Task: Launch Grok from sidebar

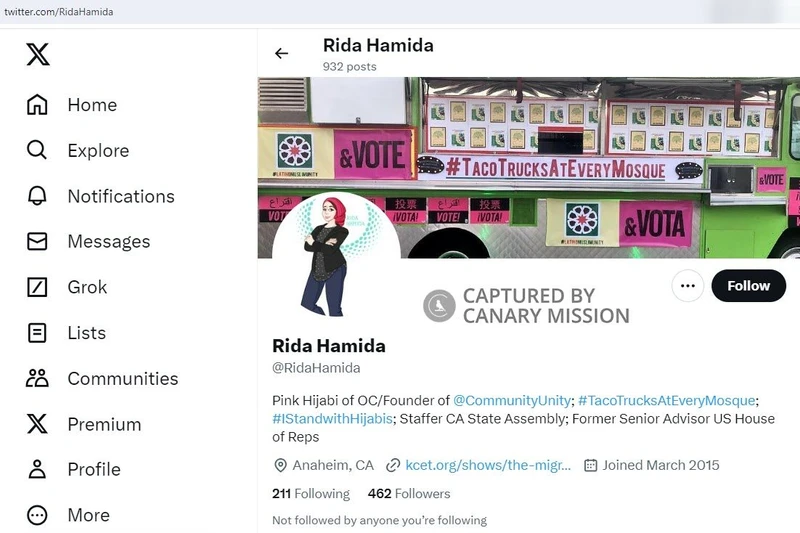Action: pos(67,287)
